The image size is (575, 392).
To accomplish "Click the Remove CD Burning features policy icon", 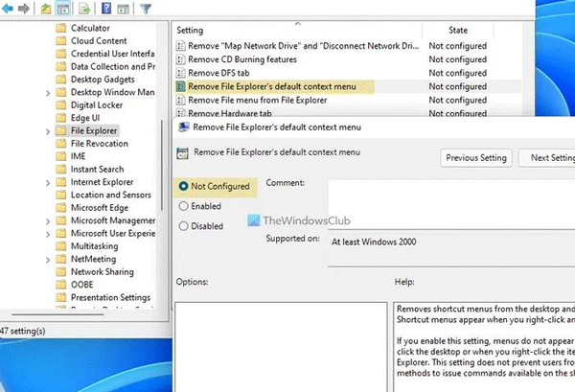I will tap(181, 59).
